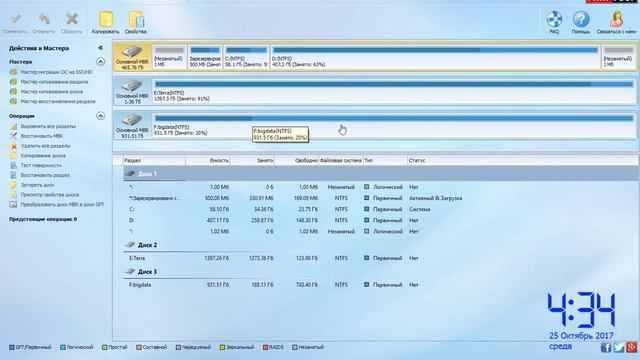The width and height of the screenshot is (640, 360).
Task: Click the Применить (Apply) toolbar icon
Action: coord(15,23)
